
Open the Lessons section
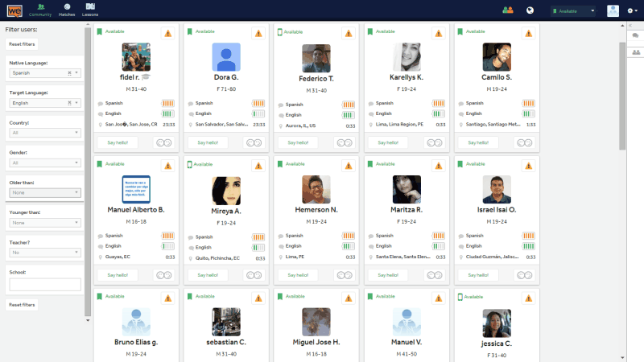tap(90, 10)
